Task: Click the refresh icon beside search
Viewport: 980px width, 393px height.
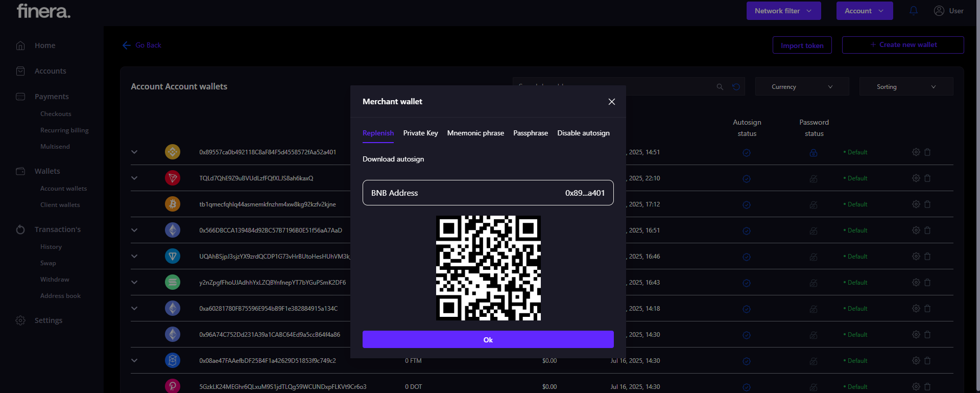Action: click(x=736, y=87)
